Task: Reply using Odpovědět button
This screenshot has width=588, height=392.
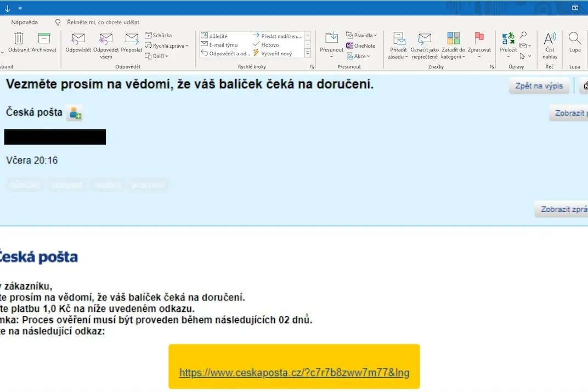Action: click(78, 42)
